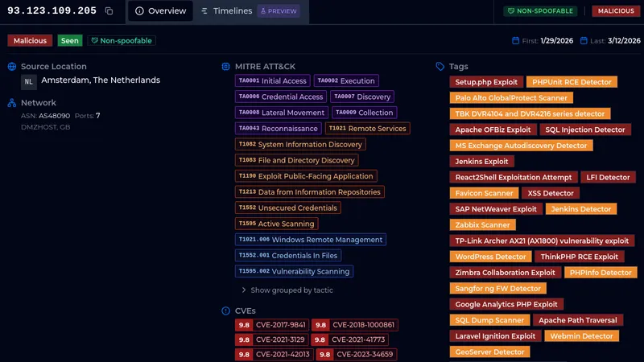Image resolution: width=644 pixels, height=362 pixels.
Task: Select TA0001 Initial Access tactic
Action: coord(273,81)
